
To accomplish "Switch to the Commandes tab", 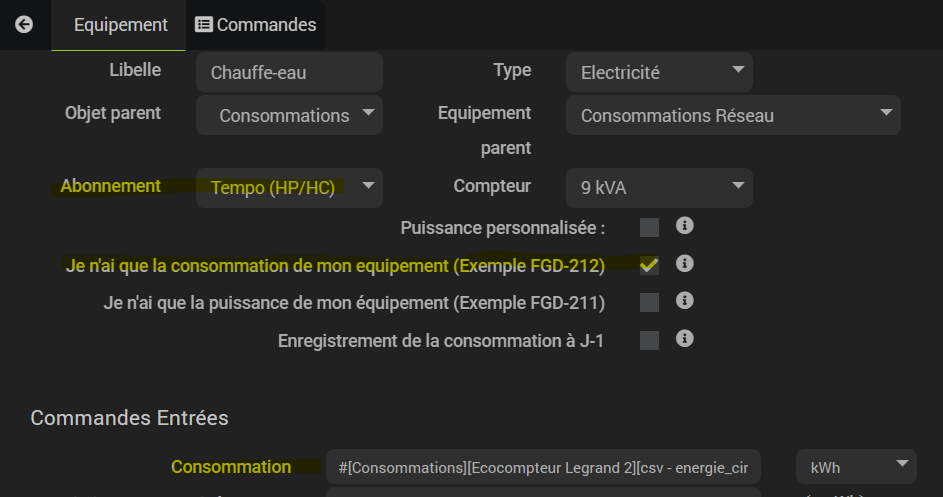I will point(256,25).
